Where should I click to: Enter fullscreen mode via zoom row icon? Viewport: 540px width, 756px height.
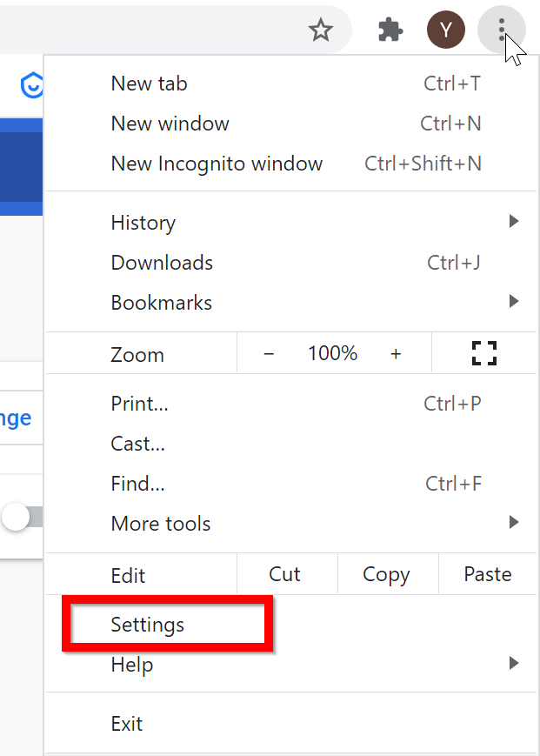pyautogui.click(x=483, y=353)
